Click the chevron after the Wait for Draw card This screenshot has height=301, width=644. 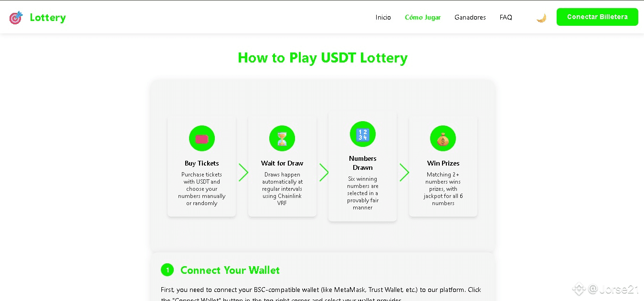coord(324,172)
